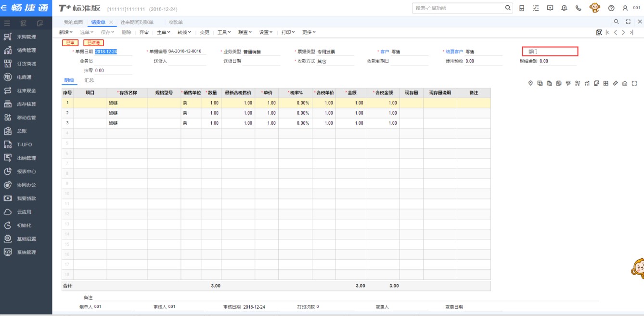Click the calculator icon in top bar
Viewport: 644px width, 316px height.
tap(522, 8)
